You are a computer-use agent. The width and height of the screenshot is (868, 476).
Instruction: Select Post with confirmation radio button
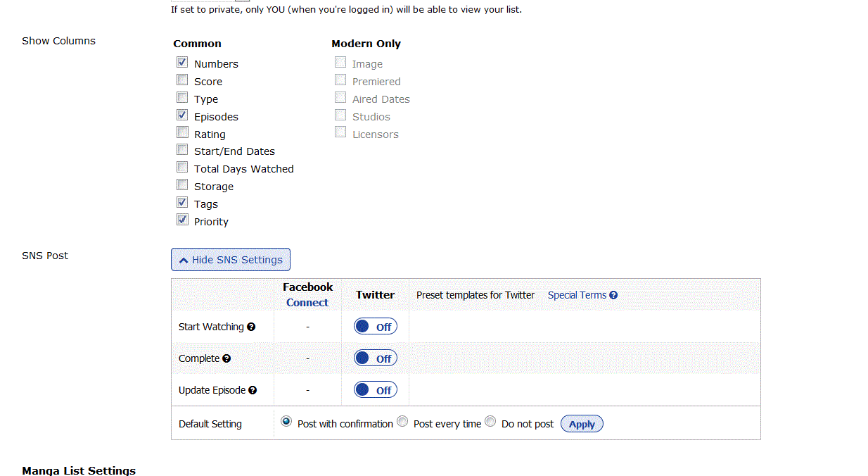286,422
